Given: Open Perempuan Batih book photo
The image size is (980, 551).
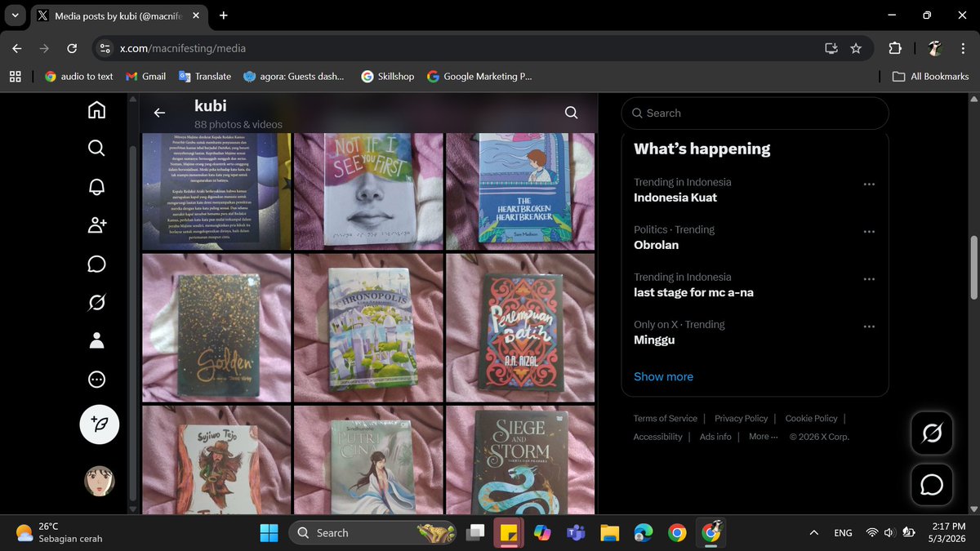Looking at the screenshot, I should pyautogui.click(x=520, y=327).
